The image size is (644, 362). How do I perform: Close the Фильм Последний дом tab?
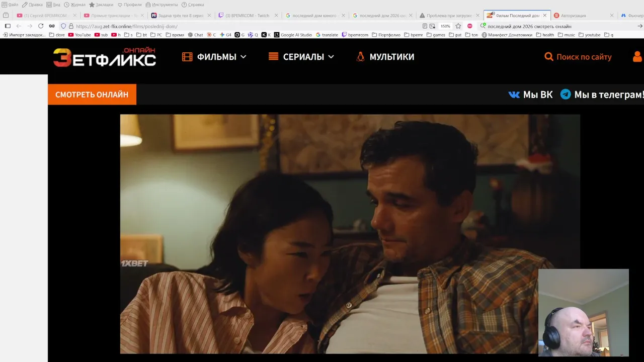pyautogui.click(x=544, y=16)
